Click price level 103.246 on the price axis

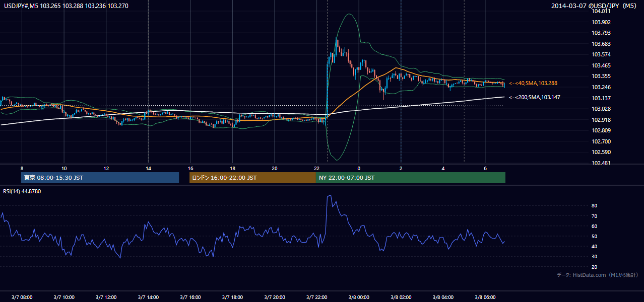(601, 87)
